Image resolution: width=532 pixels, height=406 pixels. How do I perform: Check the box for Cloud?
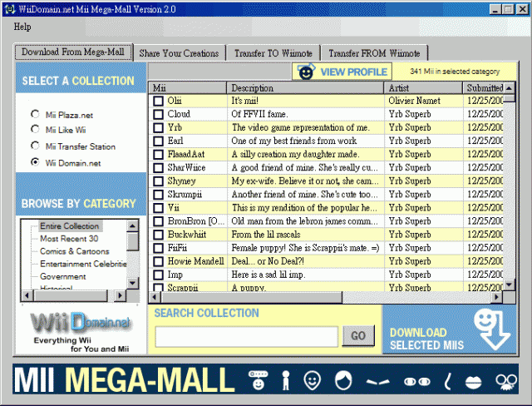(x=158, y=114)
